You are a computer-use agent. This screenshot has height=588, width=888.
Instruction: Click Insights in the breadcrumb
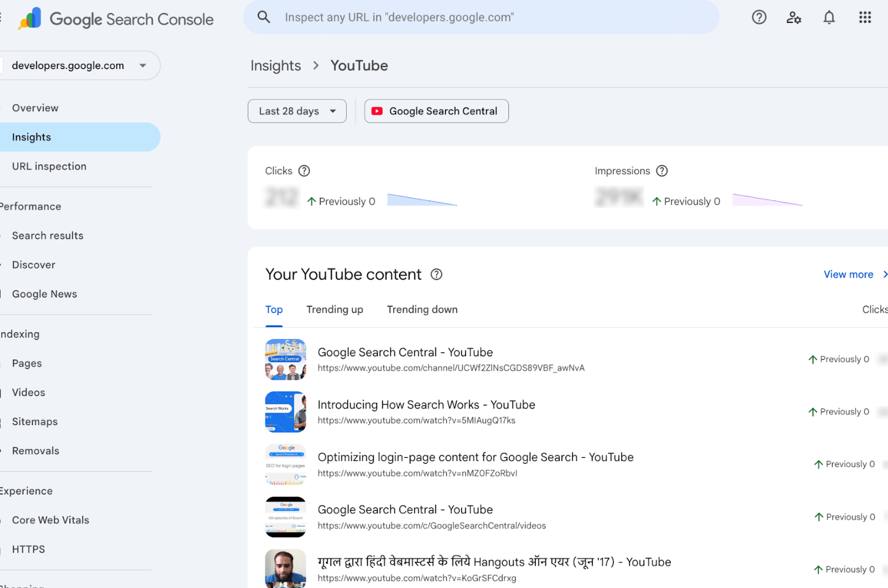[275, 65]
